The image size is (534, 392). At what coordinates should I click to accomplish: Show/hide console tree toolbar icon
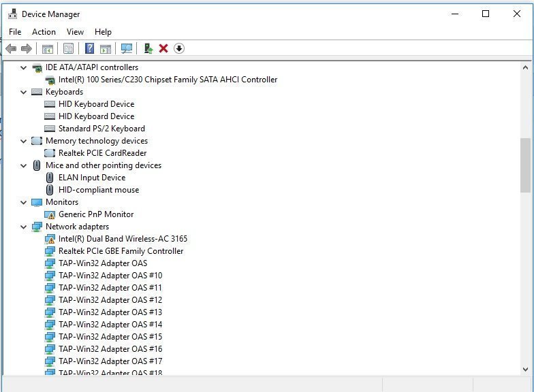[48, 49]
